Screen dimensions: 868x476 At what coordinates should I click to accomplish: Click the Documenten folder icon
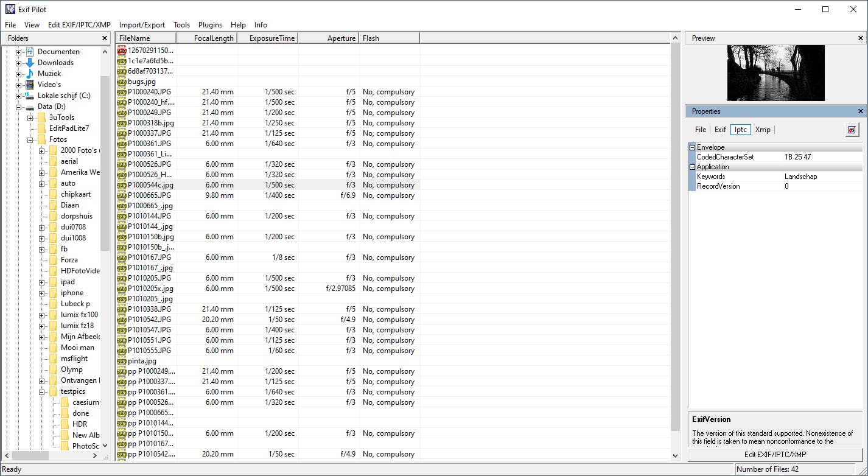30,52
